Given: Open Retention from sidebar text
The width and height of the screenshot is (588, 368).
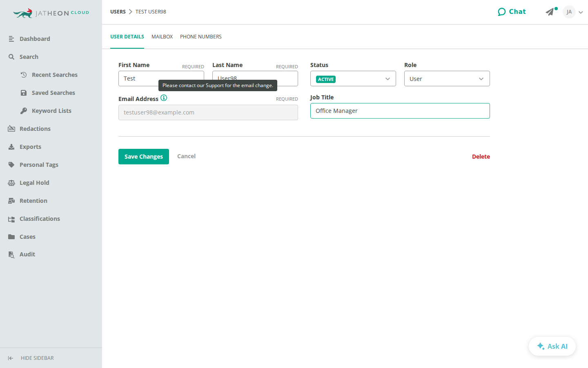Looking at the screenshot, I should pyautogui.click(x=33, y=201).
